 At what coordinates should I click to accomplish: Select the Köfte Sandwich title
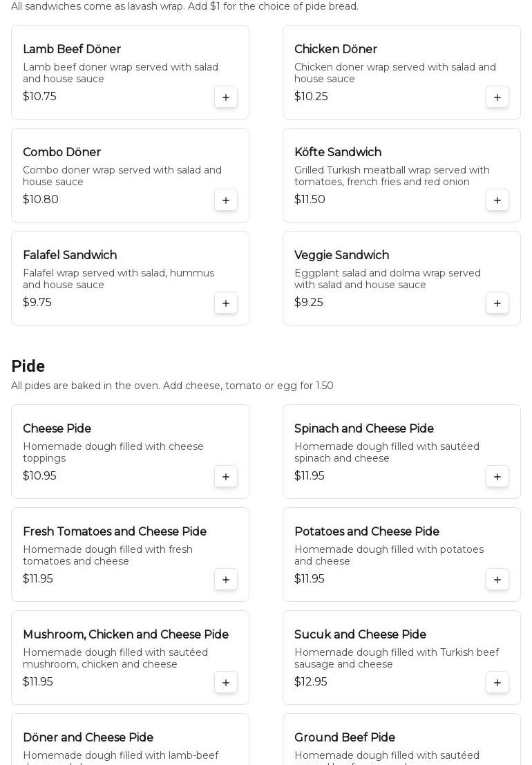338,153
